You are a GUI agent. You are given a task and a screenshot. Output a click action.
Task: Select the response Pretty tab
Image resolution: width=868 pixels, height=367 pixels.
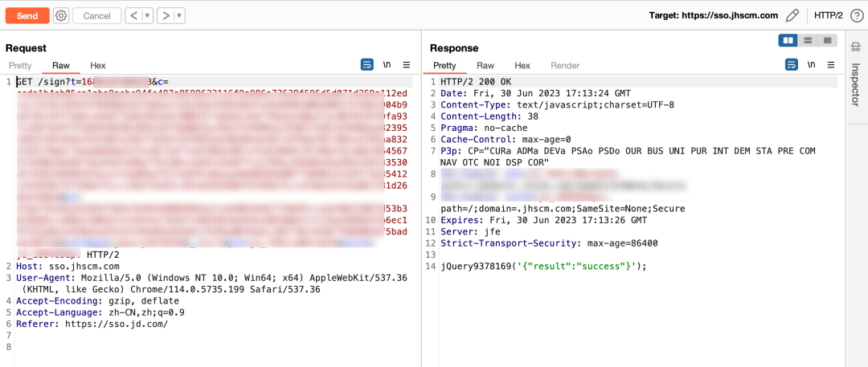tap(444, 65)
